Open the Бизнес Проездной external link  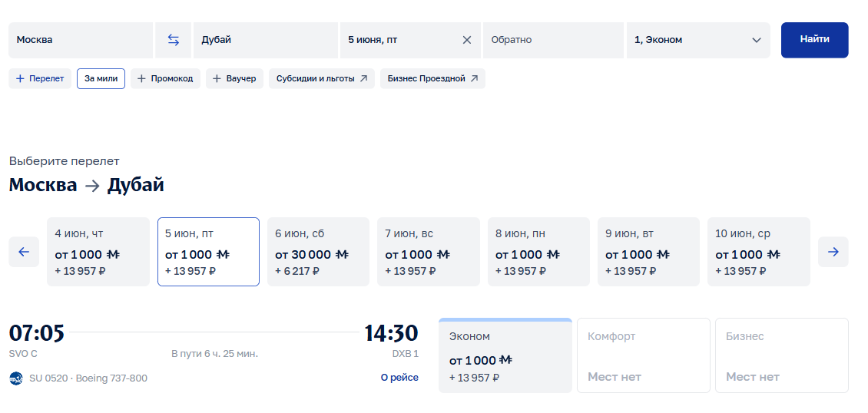pyautogui.click(x=432, y=78)
